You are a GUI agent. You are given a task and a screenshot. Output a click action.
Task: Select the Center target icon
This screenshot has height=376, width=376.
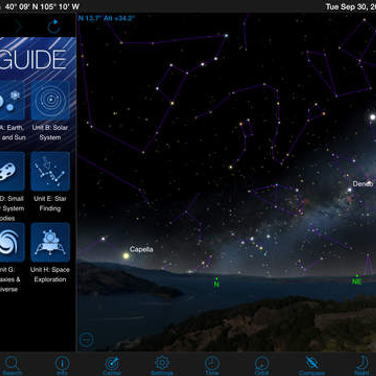[x=112, y=365]
